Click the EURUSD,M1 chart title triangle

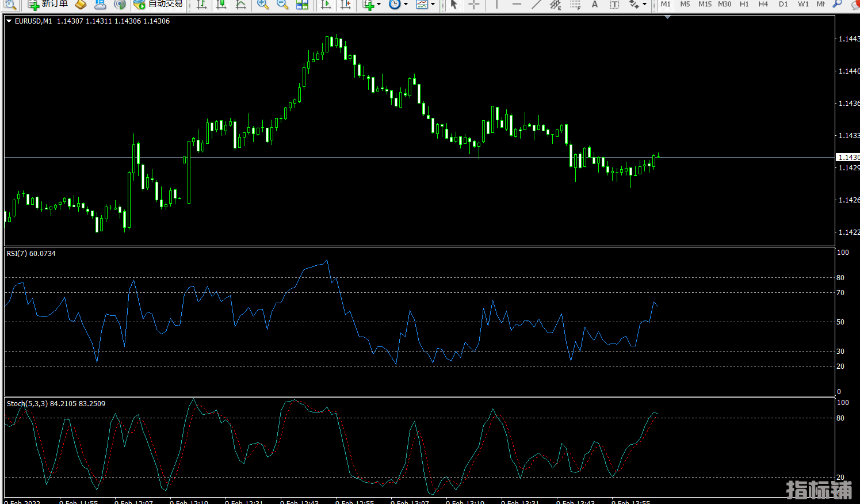9,21
